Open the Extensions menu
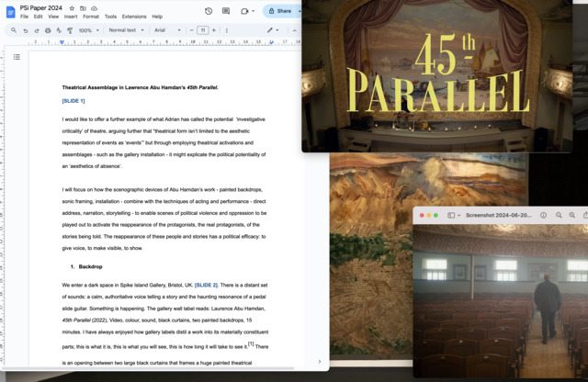The image size is (588, 382). pos(134,17)
